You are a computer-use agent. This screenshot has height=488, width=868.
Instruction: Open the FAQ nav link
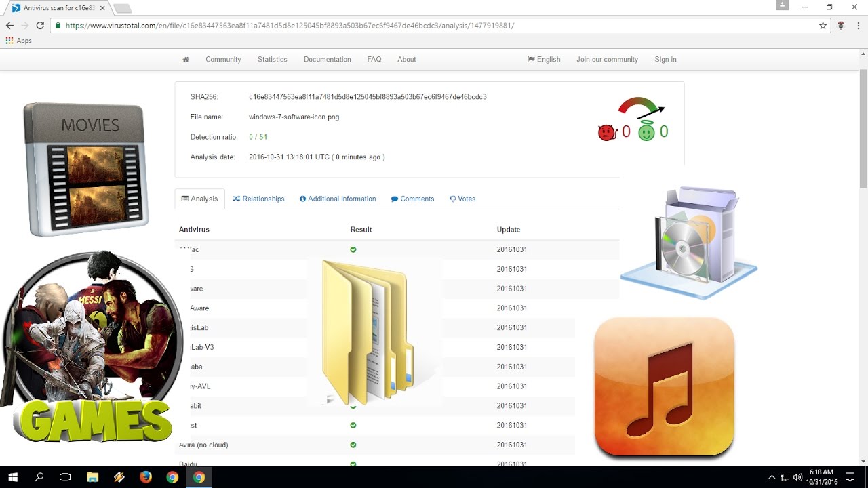click(374, 60)
